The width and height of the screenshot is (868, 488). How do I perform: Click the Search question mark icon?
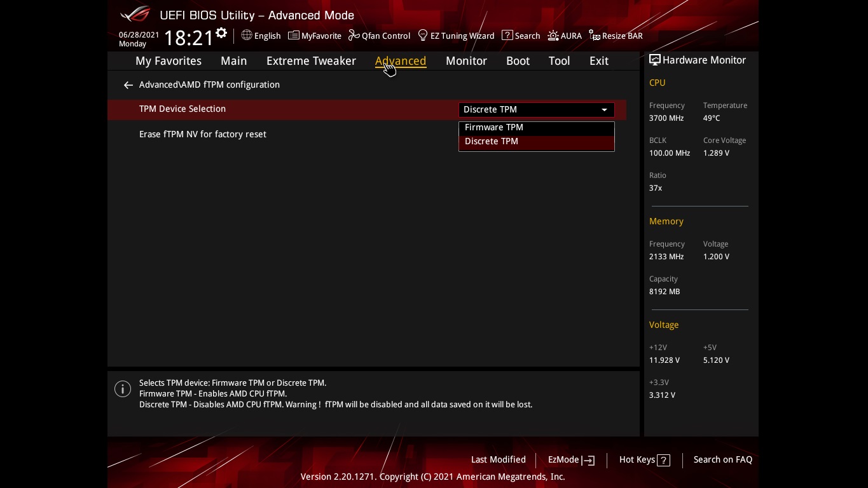pos(507,36)
